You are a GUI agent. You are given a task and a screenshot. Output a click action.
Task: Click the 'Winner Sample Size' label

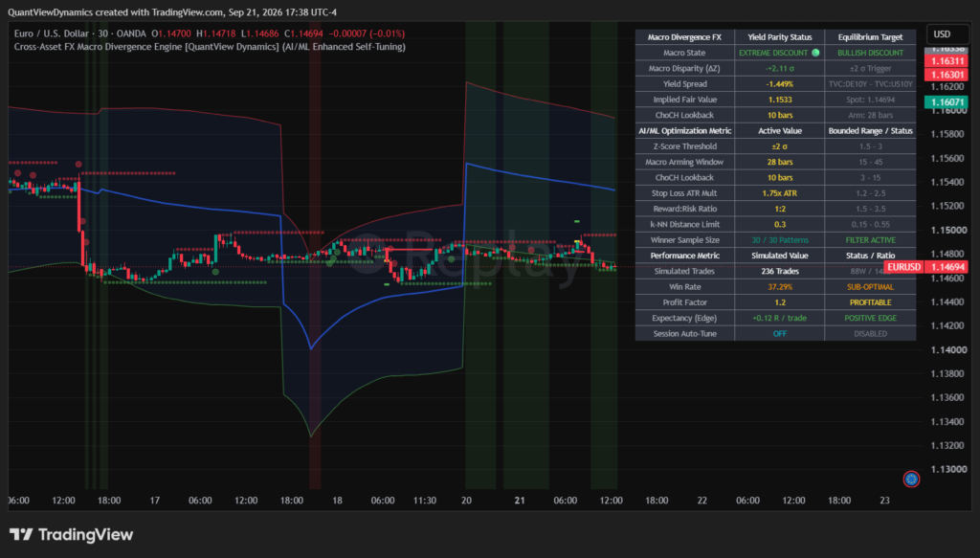point(684,240)
